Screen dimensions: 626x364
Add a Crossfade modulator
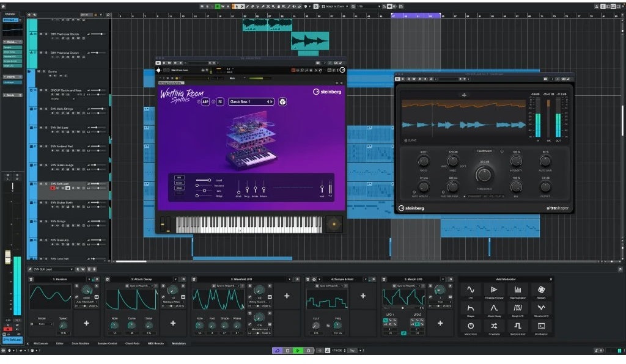[494, 326]
